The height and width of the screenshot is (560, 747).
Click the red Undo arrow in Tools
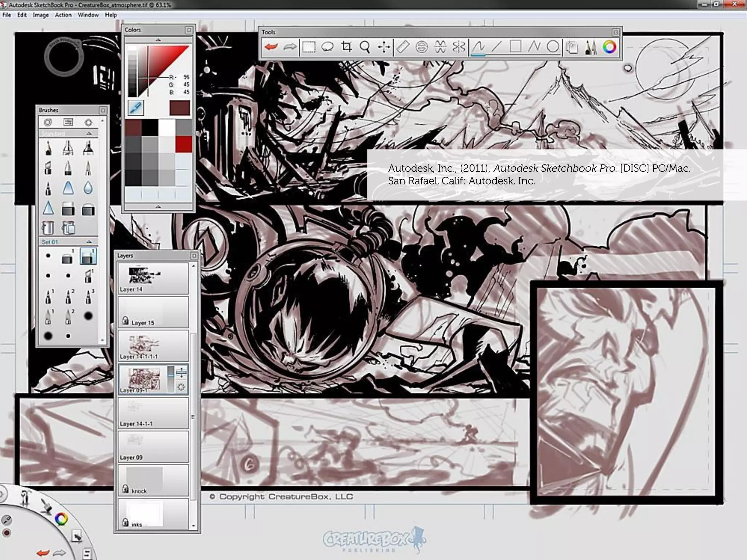pos(271,47)
